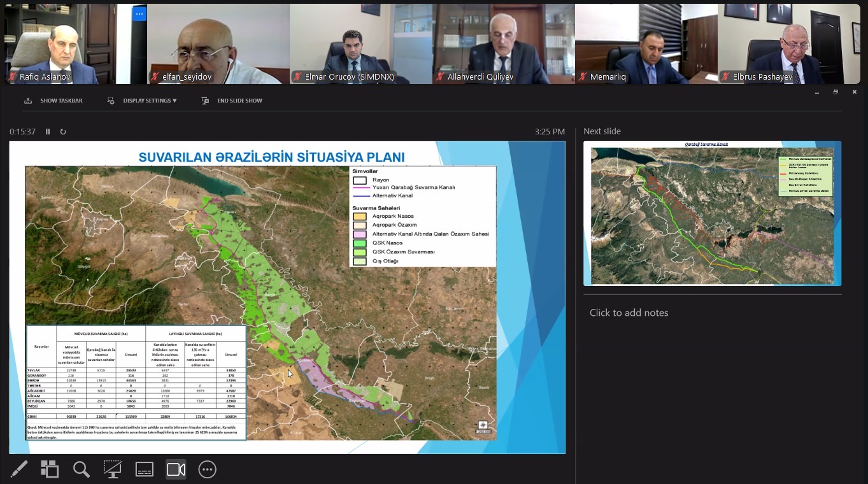Click the next slide preview thumbnail
This screenshot has height=484, width=868.
coord(712,213)
